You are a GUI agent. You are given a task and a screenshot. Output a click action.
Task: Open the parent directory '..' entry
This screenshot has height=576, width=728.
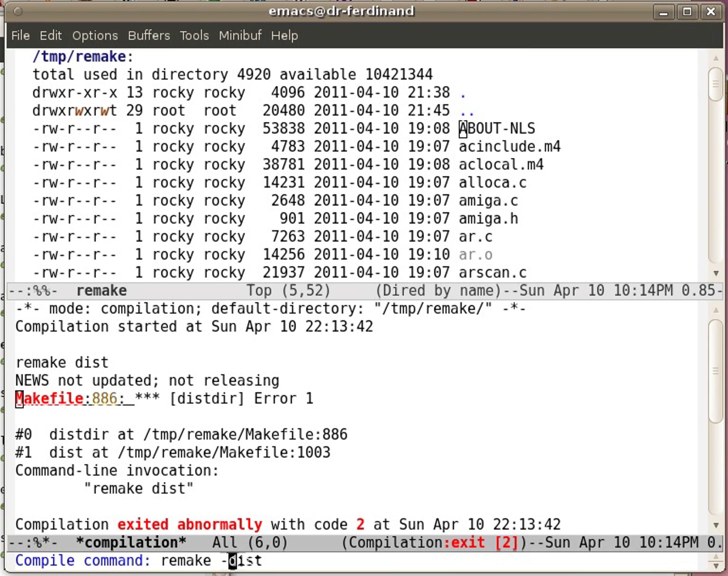[467, 111]
